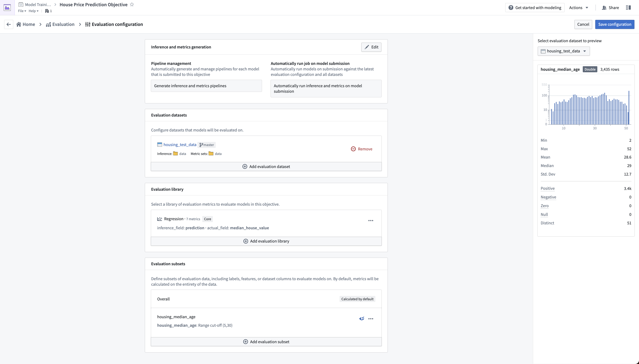Click the Zero statistic label
Viewport: 639px width, 364px height.
[x=544, y=206]
